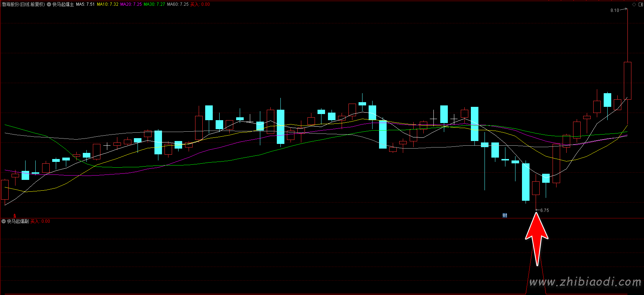Toggle the side panel icon at top right

640,5
